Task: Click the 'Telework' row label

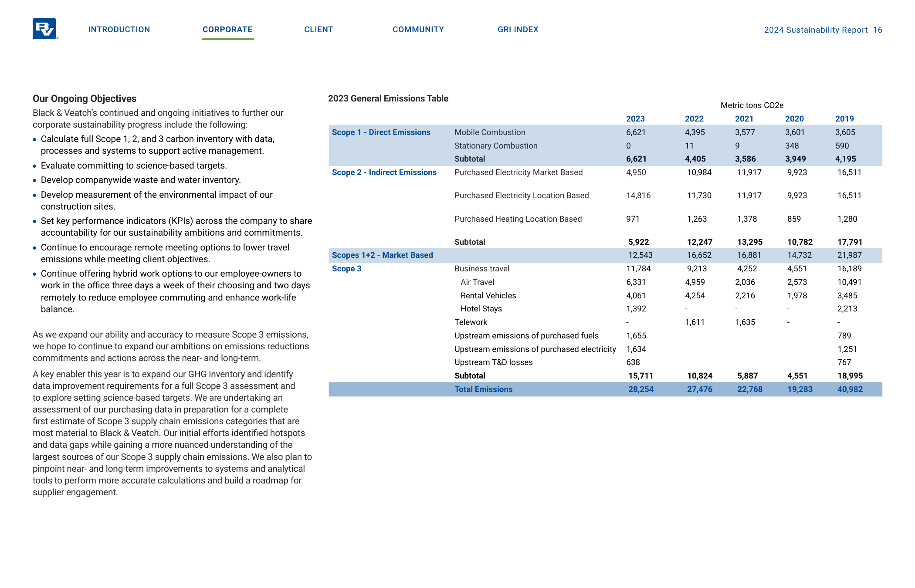Action: pyautogui.click(x=471, y=322)
